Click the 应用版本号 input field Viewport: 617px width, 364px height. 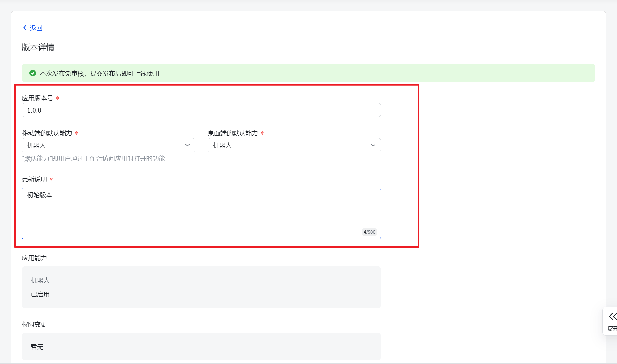[201, 110]
